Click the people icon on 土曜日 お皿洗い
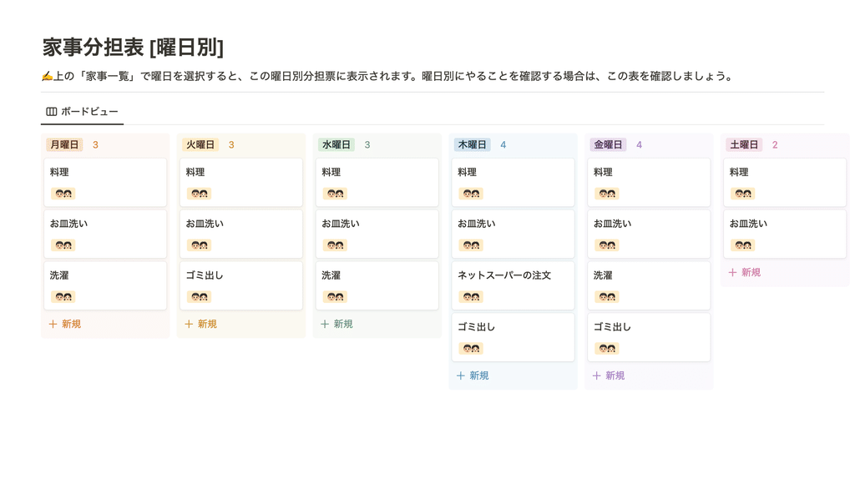This screenshot has width=855, height=504. click(742, 245)
